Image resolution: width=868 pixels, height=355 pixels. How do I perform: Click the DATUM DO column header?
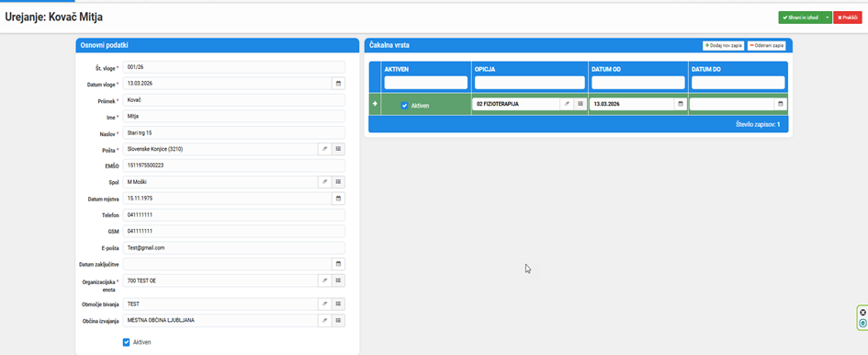[x=705, y=69]
